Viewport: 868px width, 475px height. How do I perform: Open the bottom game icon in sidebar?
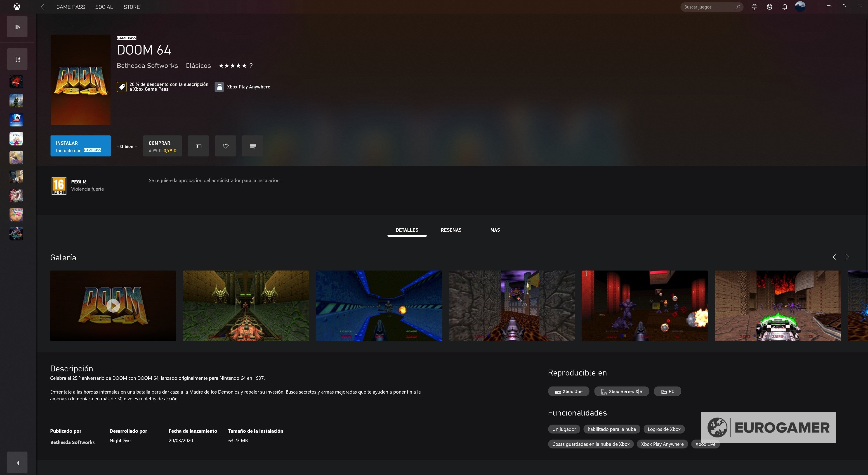coord(16,234)
